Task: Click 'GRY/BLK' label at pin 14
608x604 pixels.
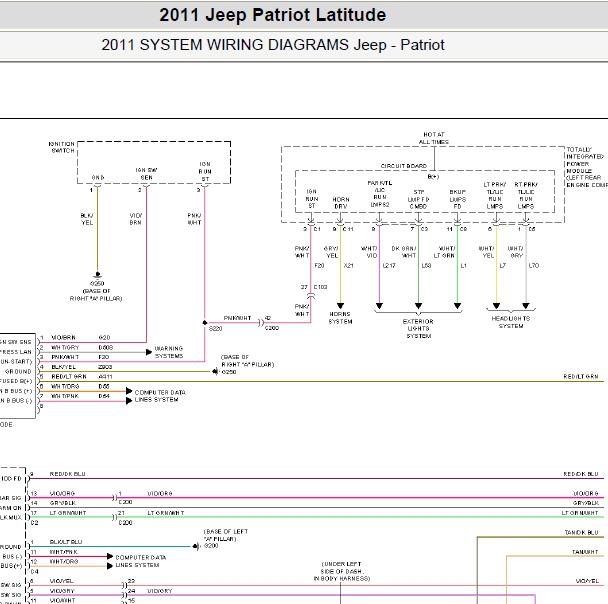Action: [x=63, y=503]
